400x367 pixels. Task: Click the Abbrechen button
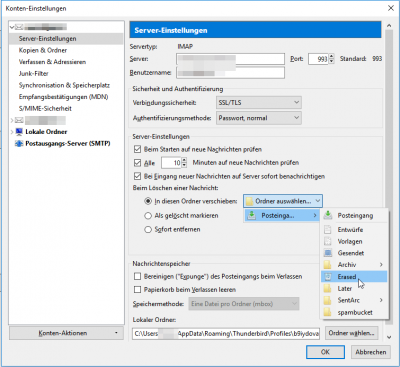[x=371, y=352]
